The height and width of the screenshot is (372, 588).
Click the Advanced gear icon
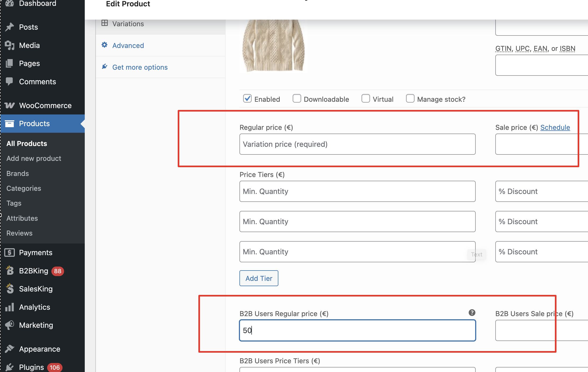[x=105, y=45]
